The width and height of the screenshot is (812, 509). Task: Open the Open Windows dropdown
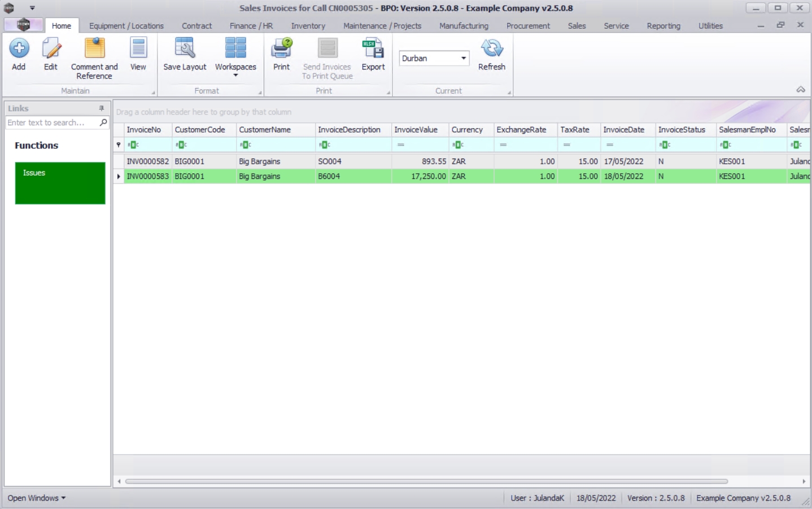(37, 498)
